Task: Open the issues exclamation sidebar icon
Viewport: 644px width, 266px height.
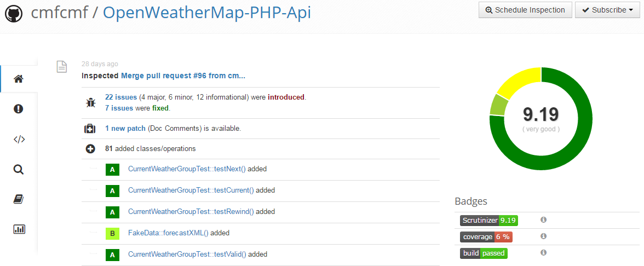Action: (x=19, y=109)
